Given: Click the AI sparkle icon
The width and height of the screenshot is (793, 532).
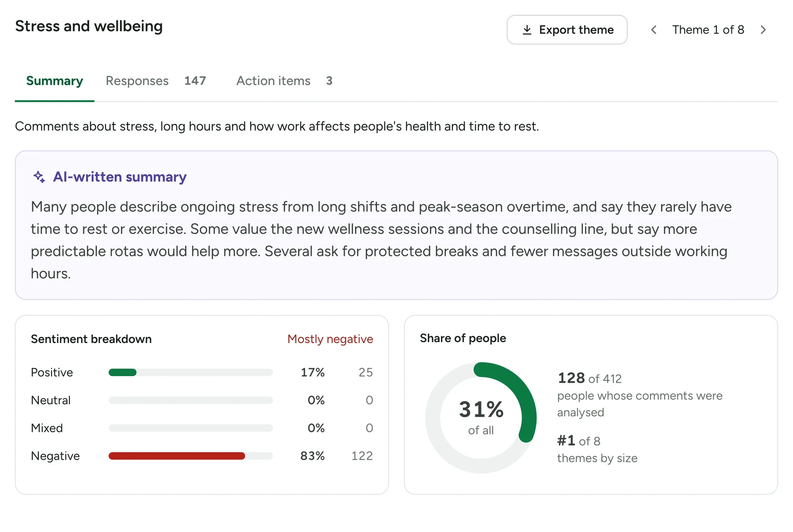Looking at the screenshot, I should tap(39, 177).
